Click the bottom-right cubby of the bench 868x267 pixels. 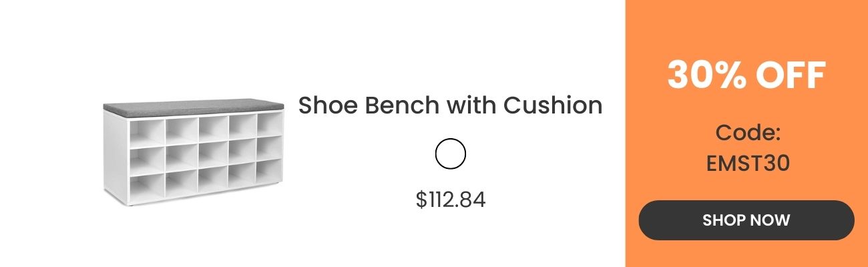[x=268, y=174]
